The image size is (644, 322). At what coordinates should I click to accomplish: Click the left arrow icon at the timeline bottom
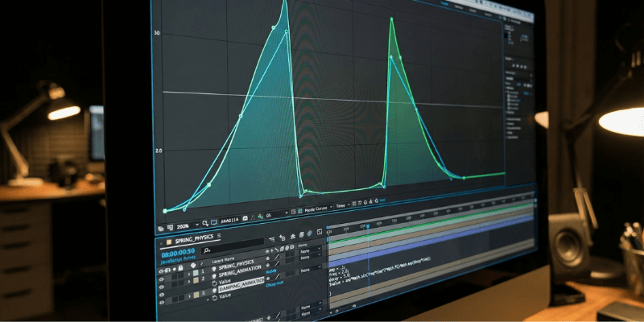pos(331,312)
